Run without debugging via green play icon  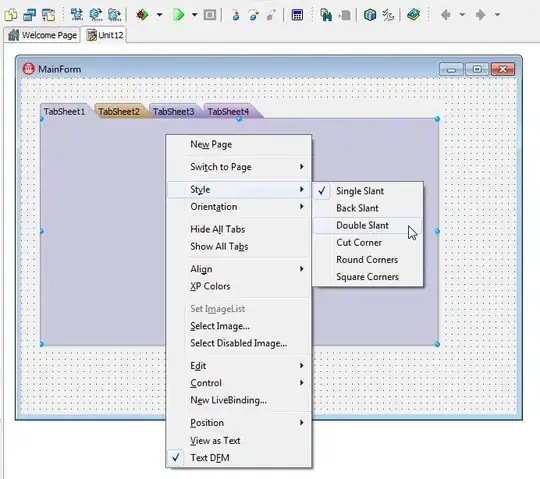[x=178, y=15]
